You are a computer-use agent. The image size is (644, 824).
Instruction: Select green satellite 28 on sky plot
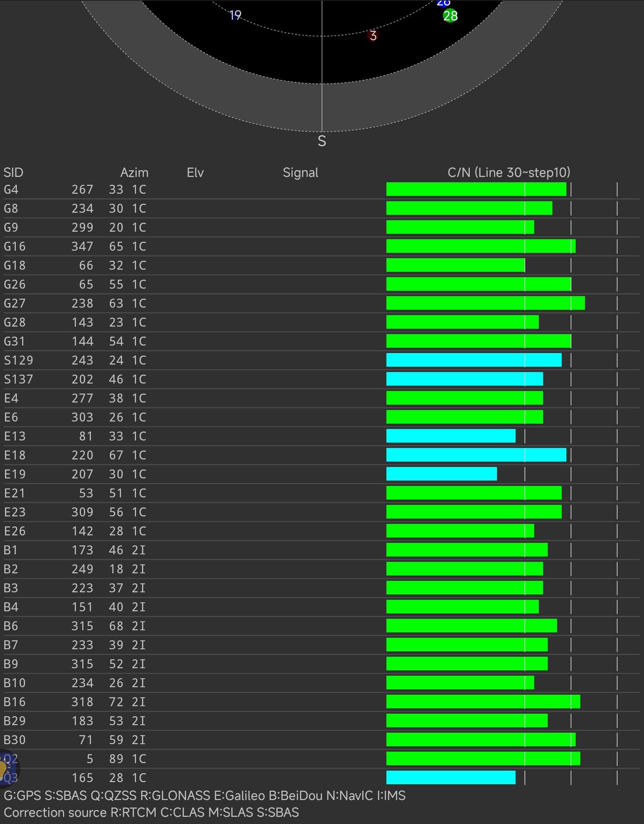click(x=450, y=16)
